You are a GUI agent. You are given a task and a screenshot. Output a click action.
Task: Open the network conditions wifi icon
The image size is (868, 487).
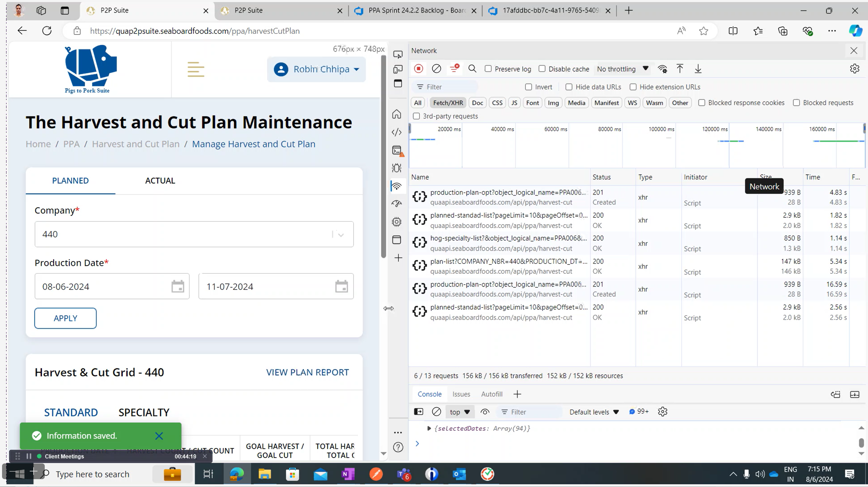point(662,69)
